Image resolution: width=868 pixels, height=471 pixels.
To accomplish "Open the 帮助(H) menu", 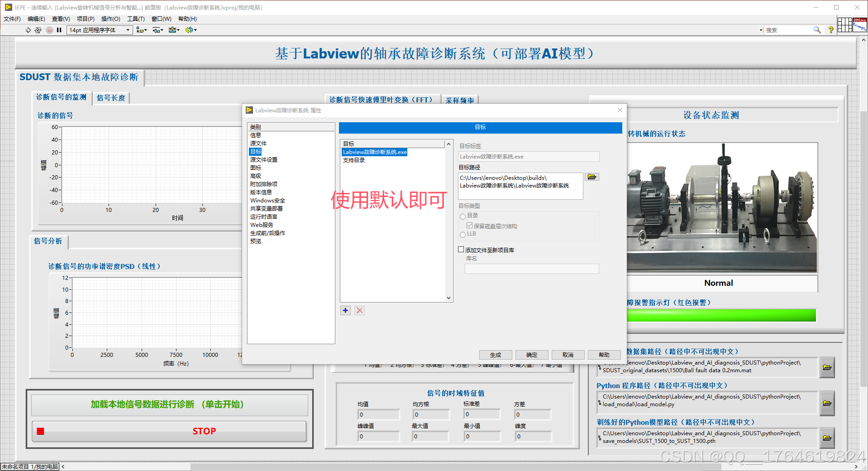I will (187, 19).
